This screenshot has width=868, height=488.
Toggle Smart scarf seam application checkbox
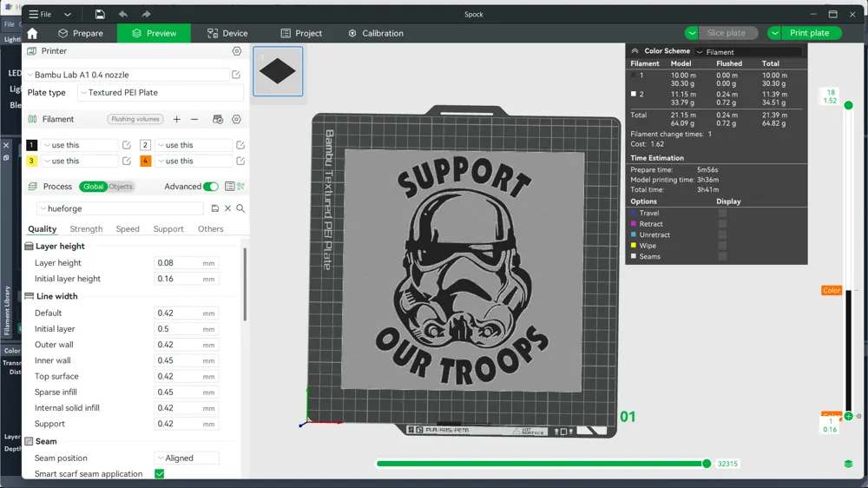pos(160,474)
